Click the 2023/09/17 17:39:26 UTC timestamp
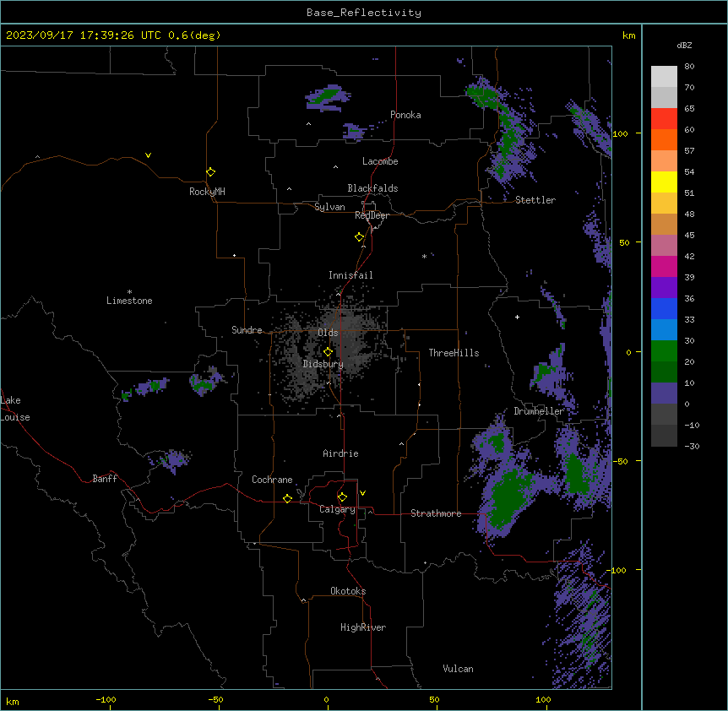 click(83, 35)
